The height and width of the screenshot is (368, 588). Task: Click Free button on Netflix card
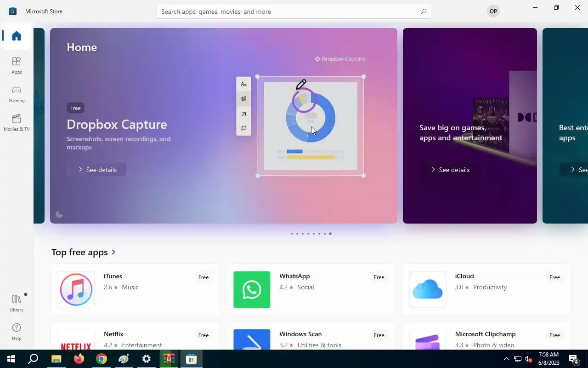(204, 335)
